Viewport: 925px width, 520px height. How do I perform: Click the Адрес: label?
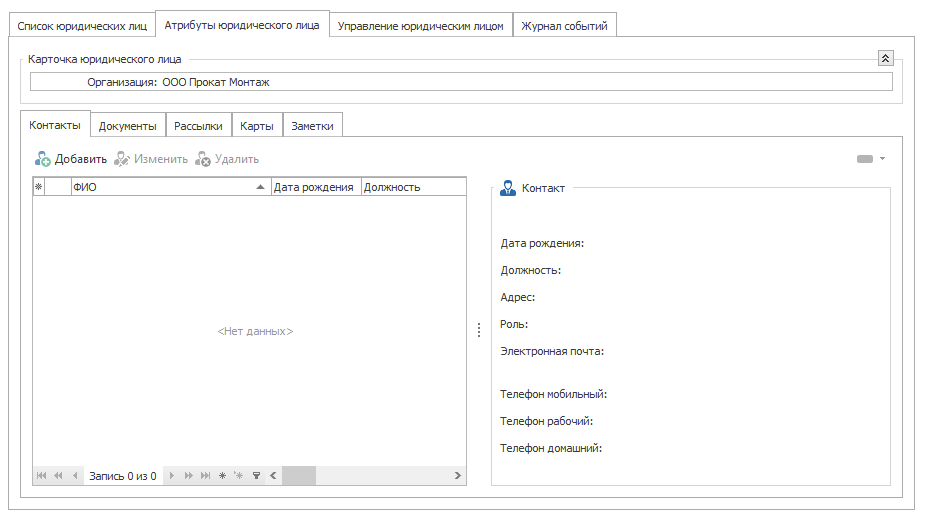click(x=518, y=297)
